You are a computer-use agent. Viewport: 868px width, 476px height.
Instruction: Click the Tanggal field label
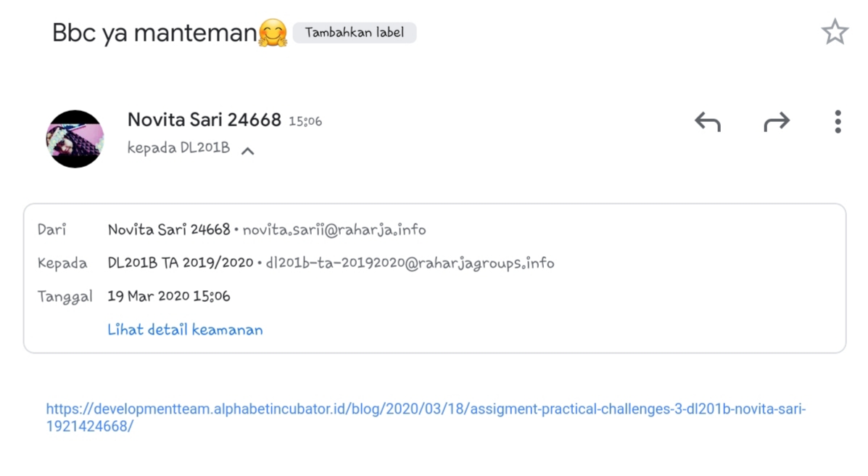(x=65, y=296)
